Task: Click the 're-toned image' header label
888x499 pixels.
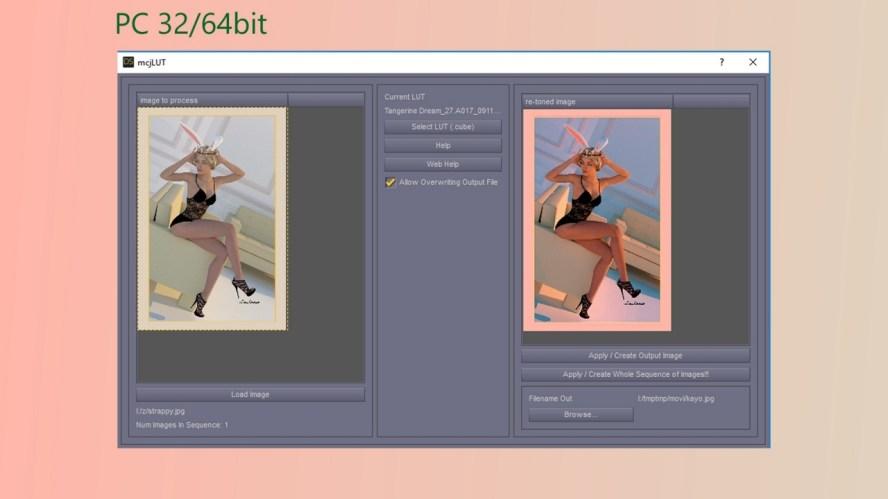Action: point(550,102)
